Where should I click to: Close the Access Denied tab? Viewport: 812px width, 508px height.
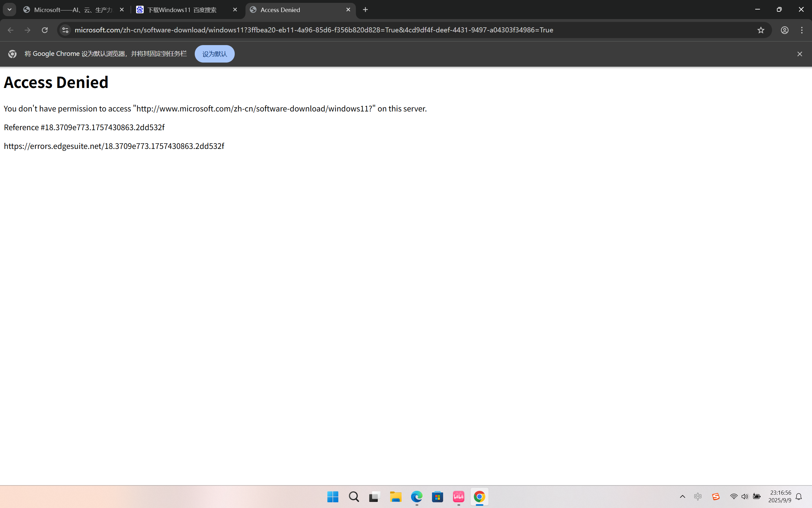tap(348, 10)
